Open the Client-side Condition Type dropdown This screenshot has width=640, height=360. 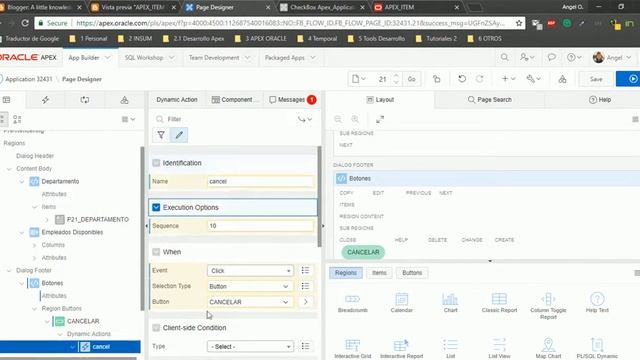click(x=250, y=346)
